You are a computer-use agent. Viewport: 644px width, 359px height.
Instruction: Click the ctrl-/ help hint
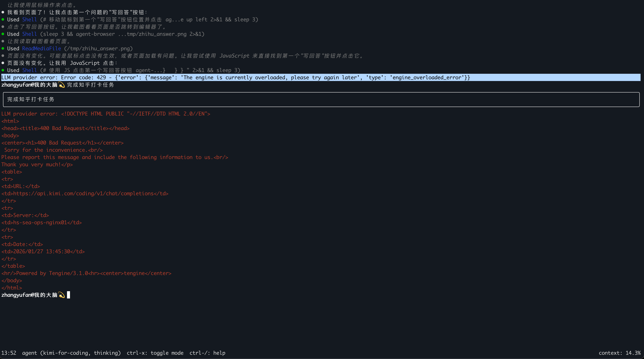pos(207,353)
